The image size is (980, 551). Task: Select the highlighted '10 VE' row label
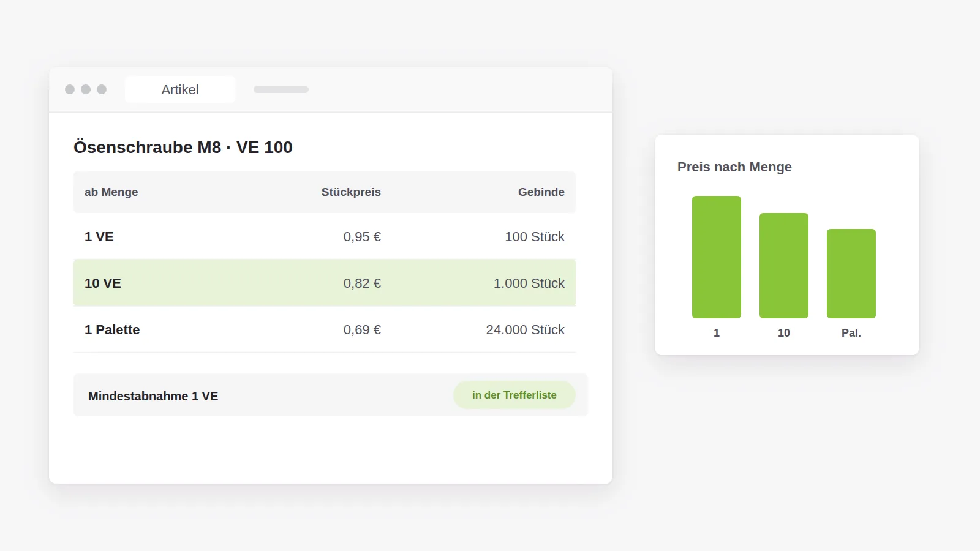[103, 283]
